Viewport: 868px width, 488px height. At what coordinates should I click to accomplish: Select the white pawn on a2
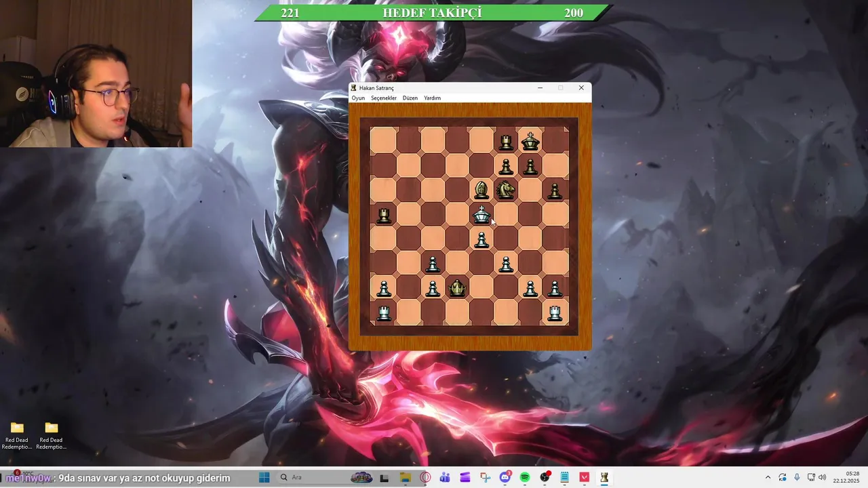384,288
